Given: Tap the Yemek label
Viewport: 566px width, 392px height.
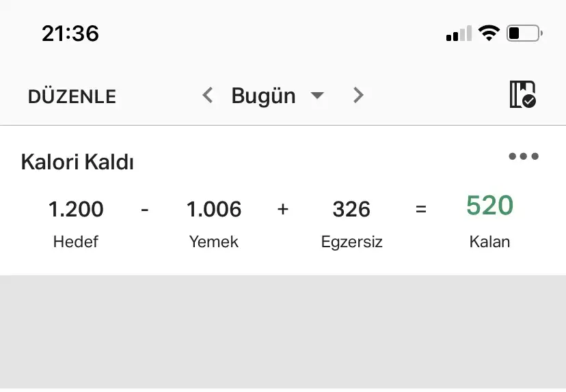Looking at the screenshot, I should coord(214,242).
